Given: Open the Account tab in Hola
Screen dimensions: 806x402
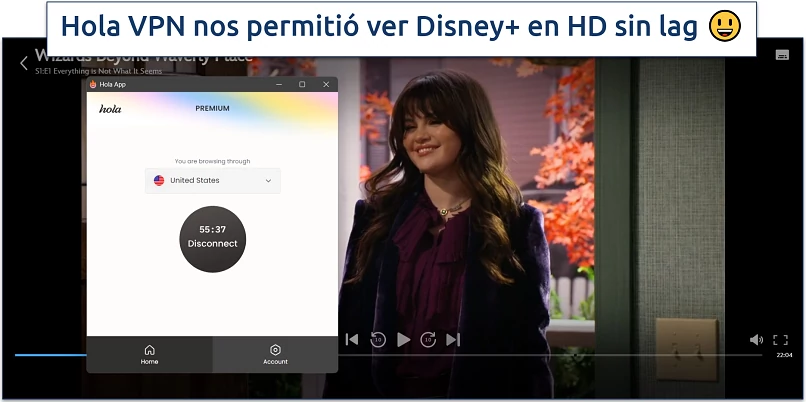Looking at the screenshot, I should [275, 355].
